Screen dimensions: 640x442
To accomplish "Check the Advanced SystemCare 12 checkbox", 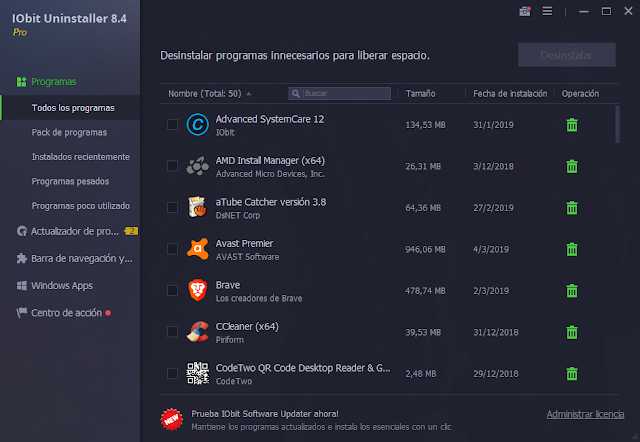I will [172, 124].
